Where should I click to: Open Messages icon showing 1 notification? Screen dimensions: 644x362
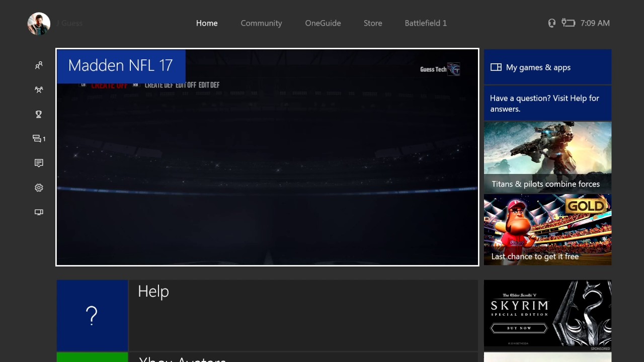click(39, 139)
